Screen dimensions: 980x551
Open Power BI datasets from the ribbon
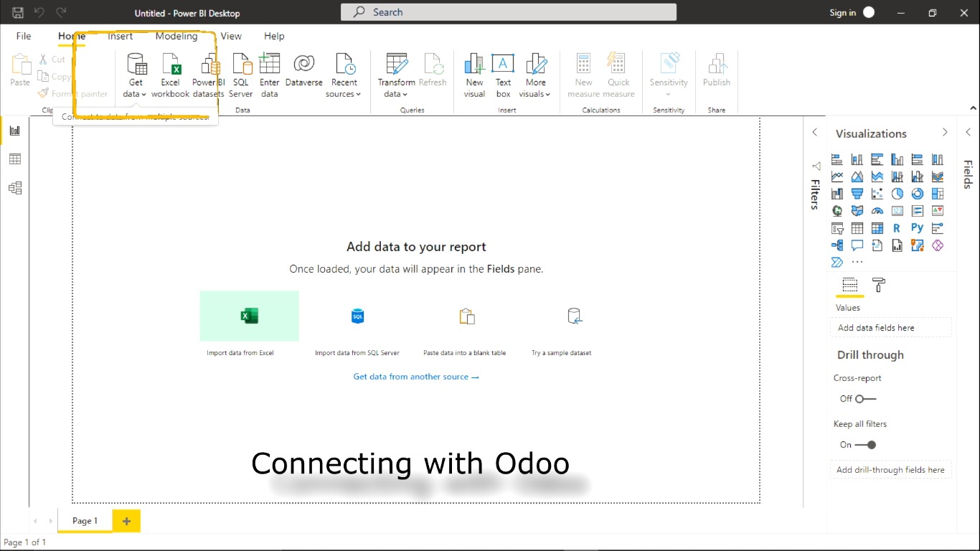tap(208, 75)
